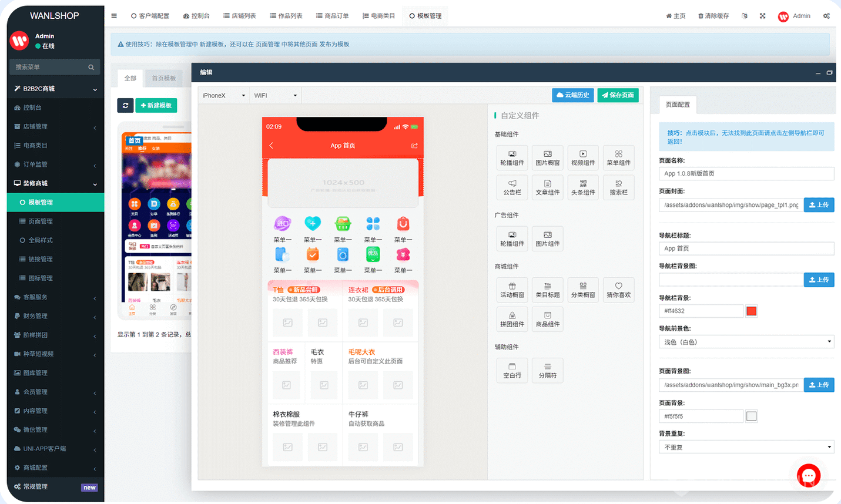Switch to the 首页模板 tab
The width and height of the screenshot is (841, 504).
point(163,78)
